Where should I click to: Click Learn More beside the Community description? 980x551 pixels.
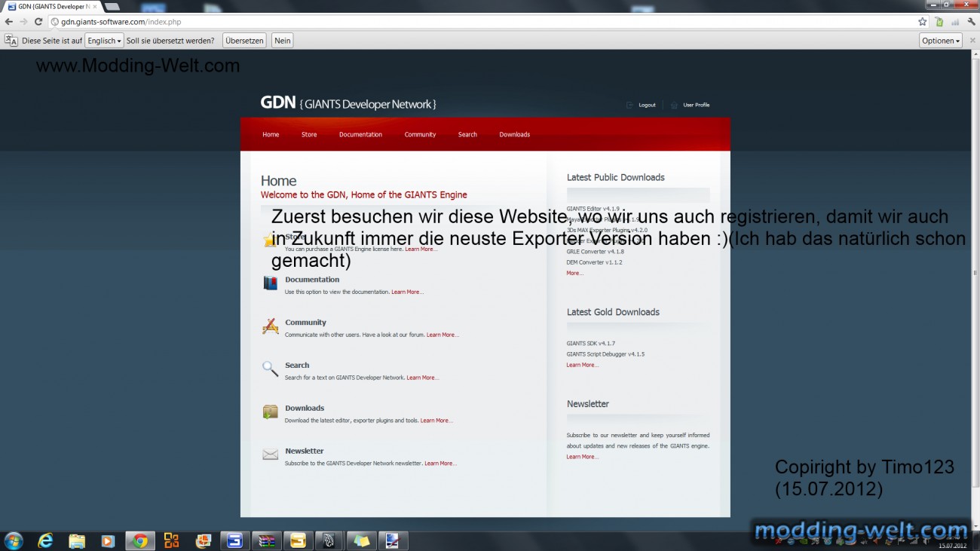pyautogui.click(x=443, y=335)
